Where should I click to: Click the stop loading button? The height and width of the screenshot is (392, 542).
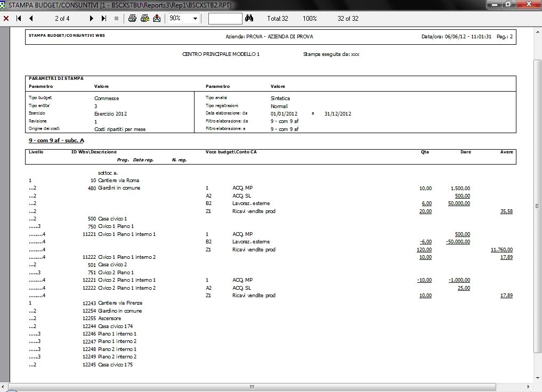(116, 19)
